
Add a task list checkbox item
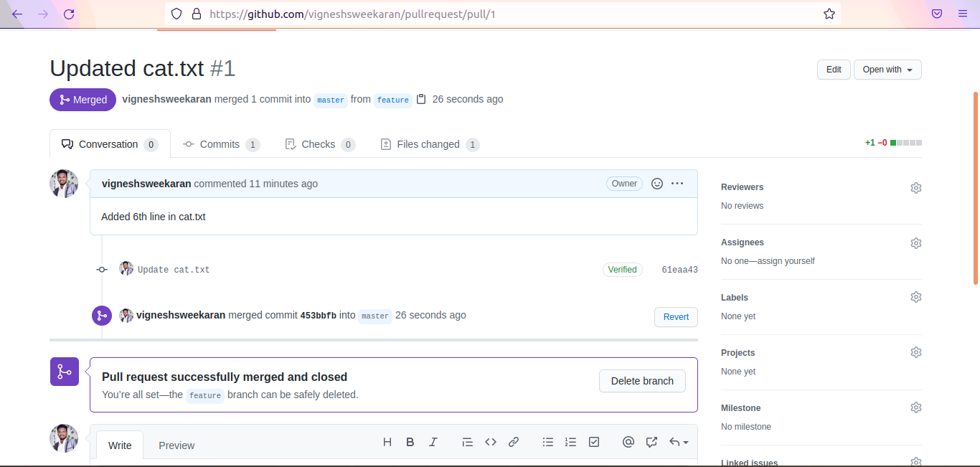click(594, 443)
